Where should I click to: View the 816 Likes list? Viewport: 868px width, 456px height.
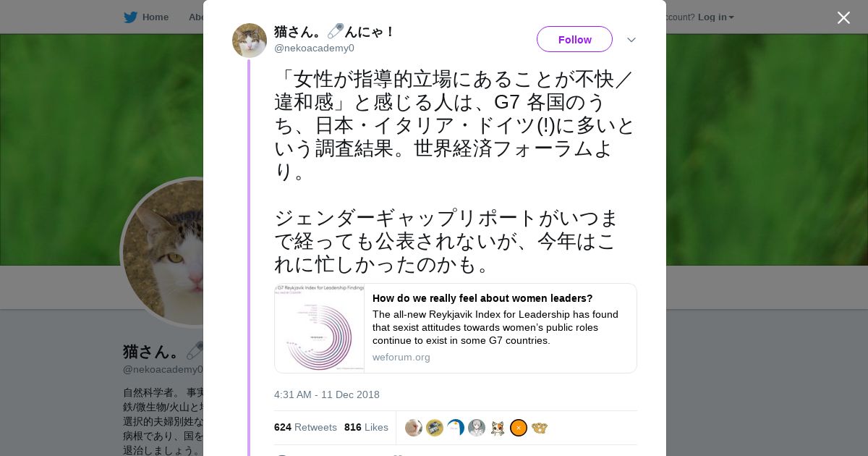pyautogui.click(x=366, y=427)
